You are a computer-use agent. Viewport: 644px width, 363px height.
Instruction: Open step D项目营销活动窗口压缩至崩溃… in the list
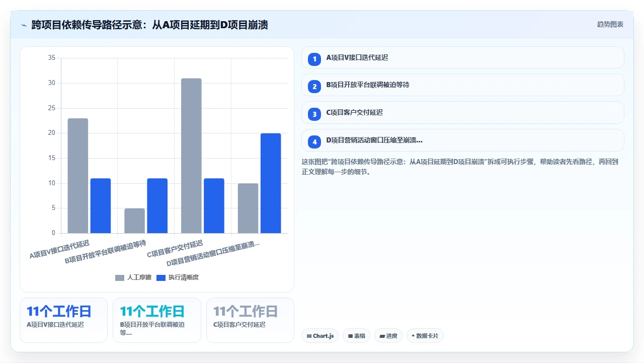(x=462, y=140)
